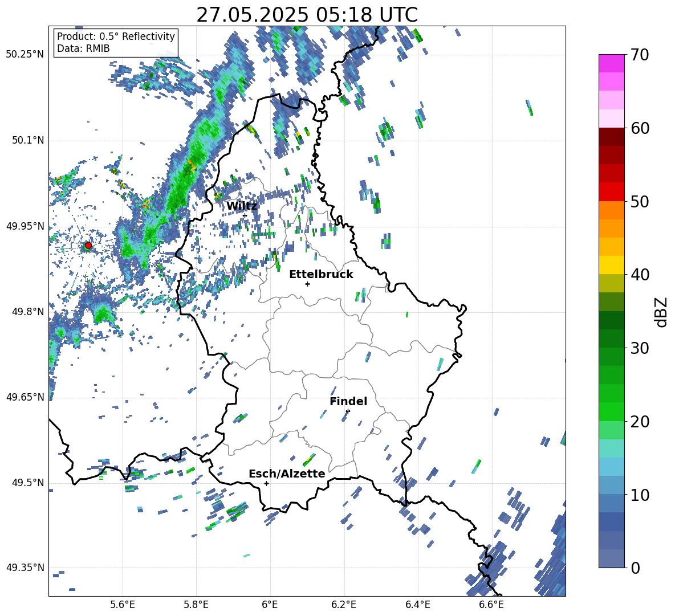Click the 50.1°N latitude label
The image size is (675, 616).
27,140
